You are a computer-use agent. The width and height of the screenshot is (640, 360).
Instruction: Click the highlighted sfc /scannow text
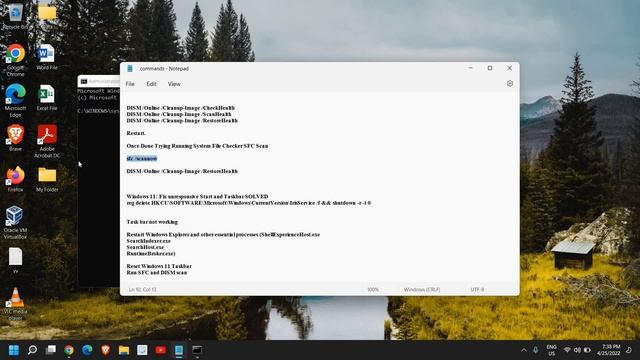[142, 158]
